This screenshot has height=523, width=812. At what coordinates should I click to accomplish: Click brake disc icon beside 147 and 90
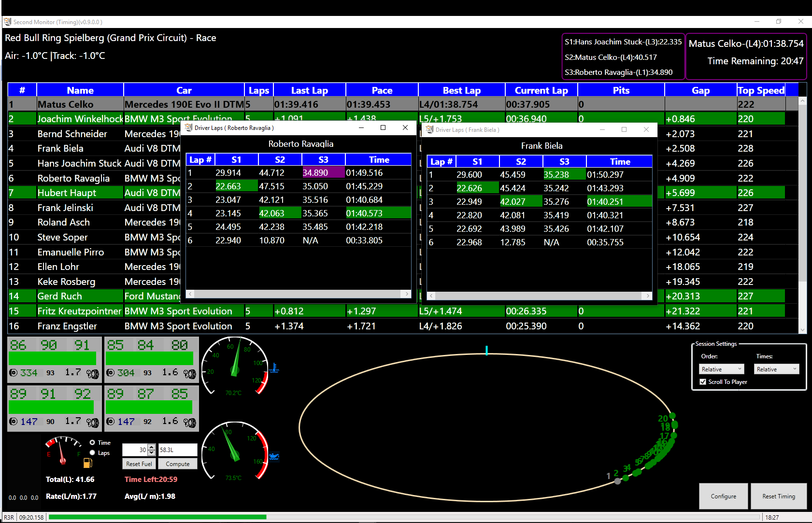point(14,422)
